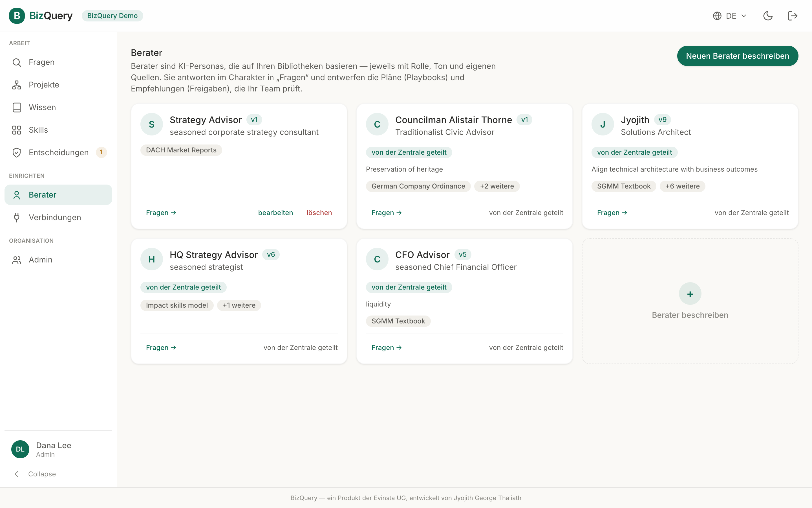Go to Projekte in the sidebar
The width and height of the screenshot is (812, 508).
tap(58, 85)
